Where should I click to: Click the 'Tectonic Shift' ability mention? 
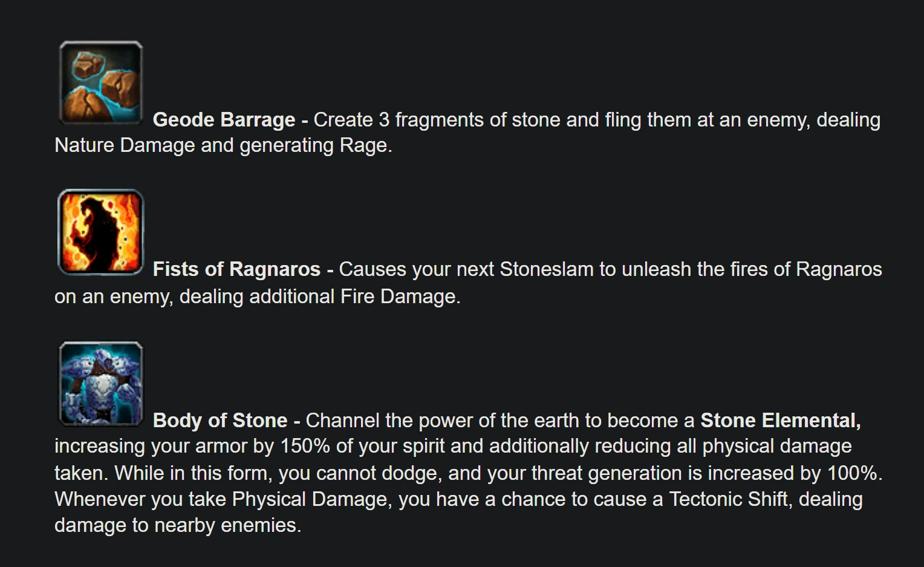pyautogui.click(x=729, y=499)
